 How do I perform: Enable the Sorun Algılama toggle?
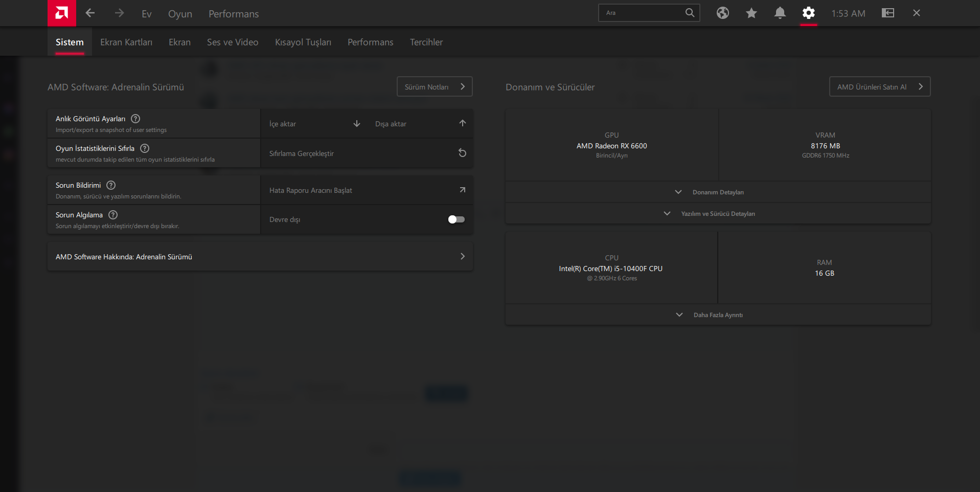456,219
